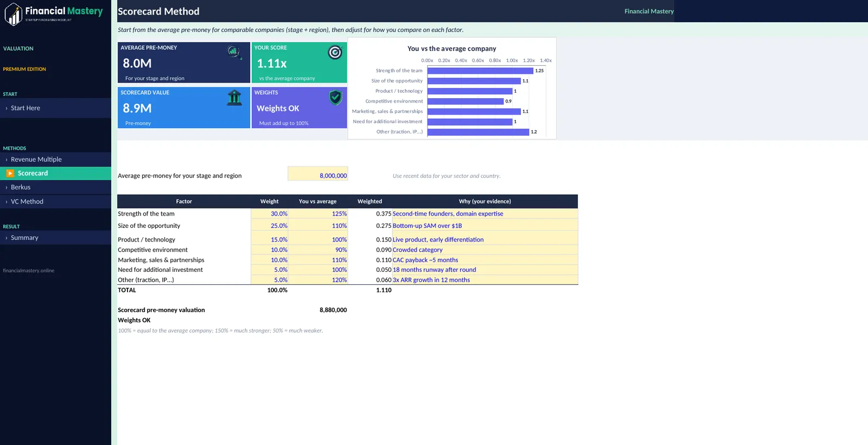Viewport: 868px width, 445px height.
Task: Select the 90% You vs average cell
Action: [318, 250]
